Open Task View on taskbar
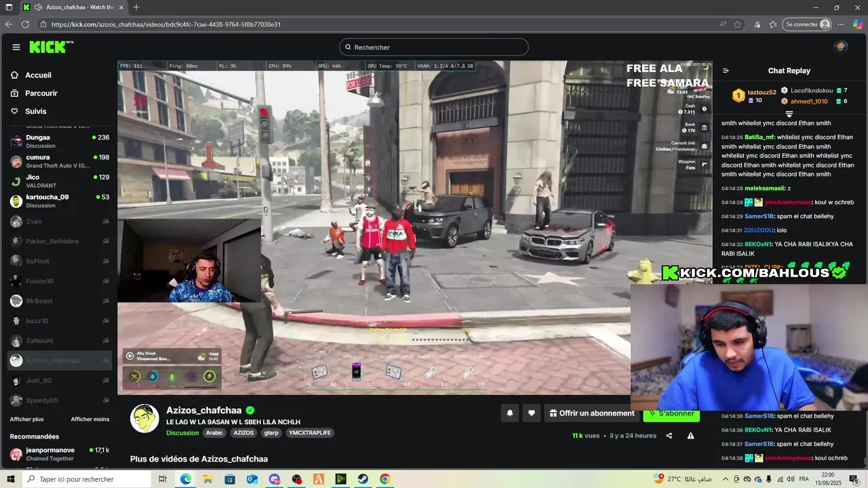The width and height of the screenshot is (868, 488). pyautogui.click(x=163, y=479)
